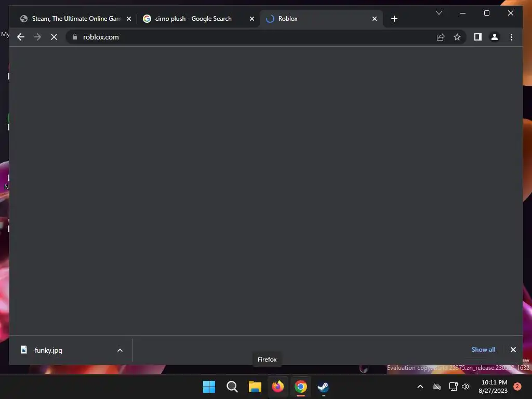Screen dimensions: 532x399
Task: Open a new tab with plus button
Action: (x=394, y=19)
